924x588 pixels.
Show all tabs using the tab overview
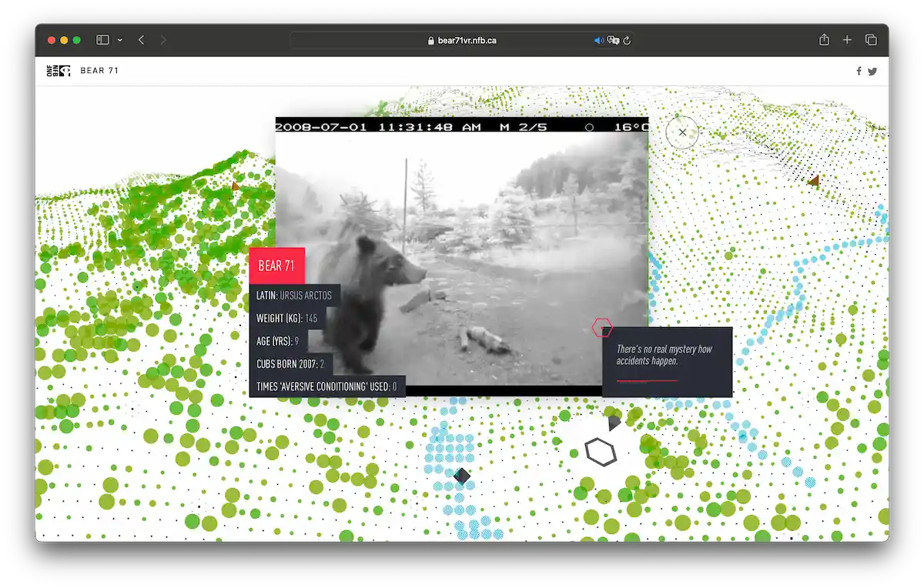point(871,39)
